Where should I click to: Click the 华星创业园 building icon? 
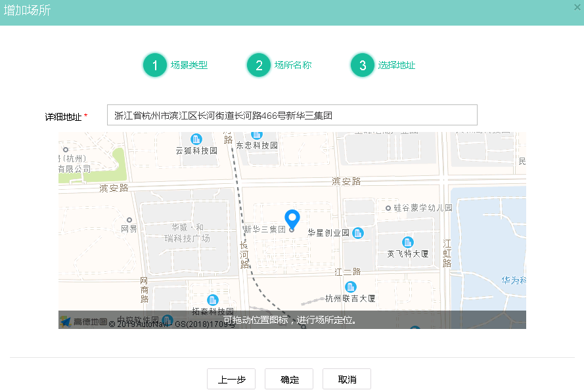coord(358,233)
